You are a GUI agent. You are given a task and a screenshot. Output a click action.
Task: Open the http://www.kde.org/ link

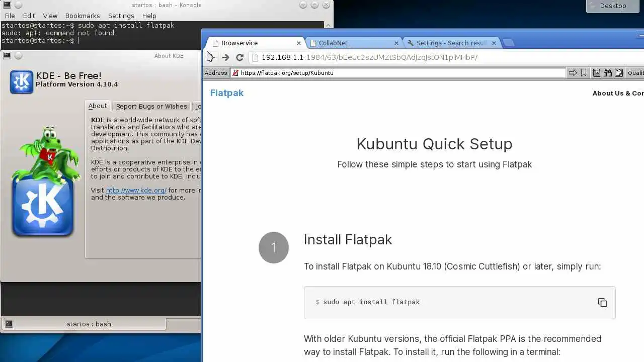click(x=136, y=190)
